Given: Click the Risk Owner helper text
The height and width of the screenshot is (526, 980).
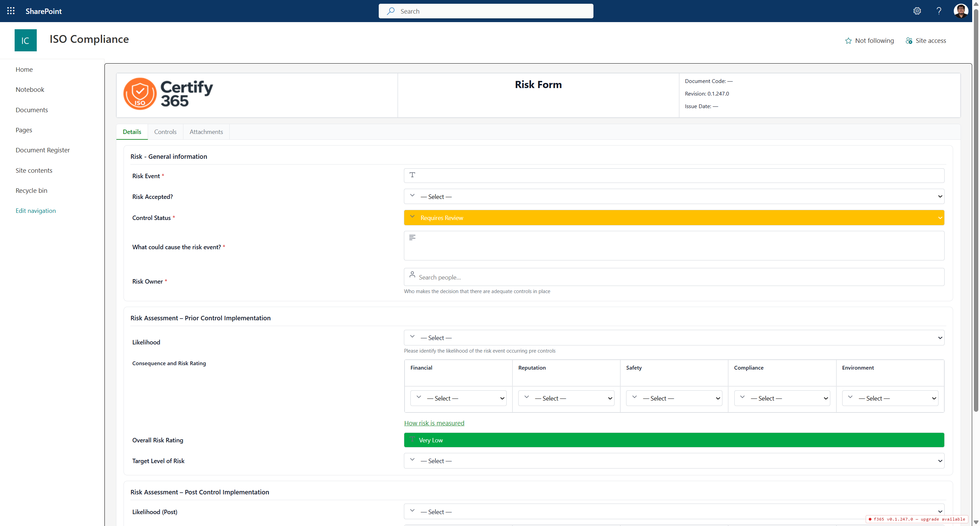Looking at the screenshot, I should [x=477, y=291].
